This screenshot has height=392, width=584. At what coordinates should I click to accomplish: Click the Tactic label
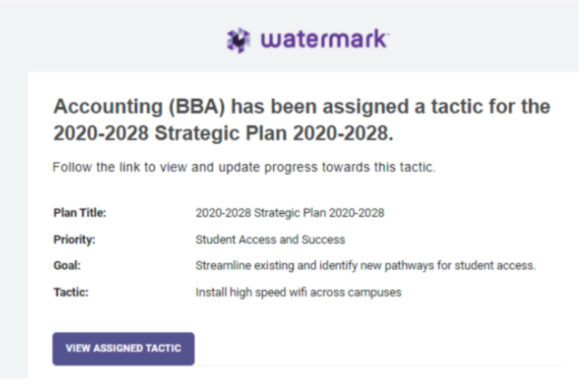point(71,292)
